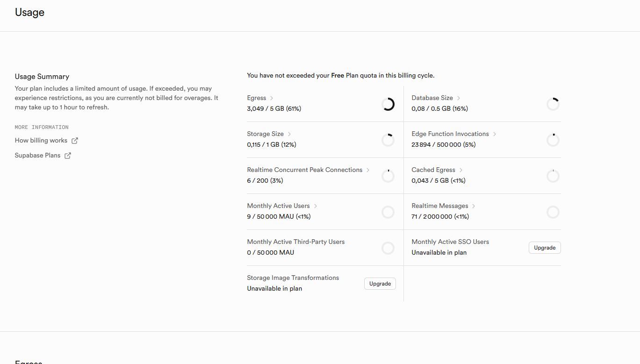The width and height of the screenshot is (640, 364).
Task: Click the Edge Function Invocations usage ring
Action: [553, 140]
